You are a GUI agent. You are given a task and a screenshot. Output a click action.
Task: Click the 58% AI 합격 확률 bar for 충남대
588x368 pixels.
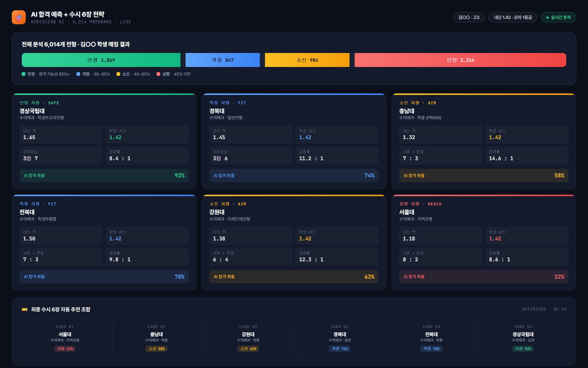pos(484,176)
